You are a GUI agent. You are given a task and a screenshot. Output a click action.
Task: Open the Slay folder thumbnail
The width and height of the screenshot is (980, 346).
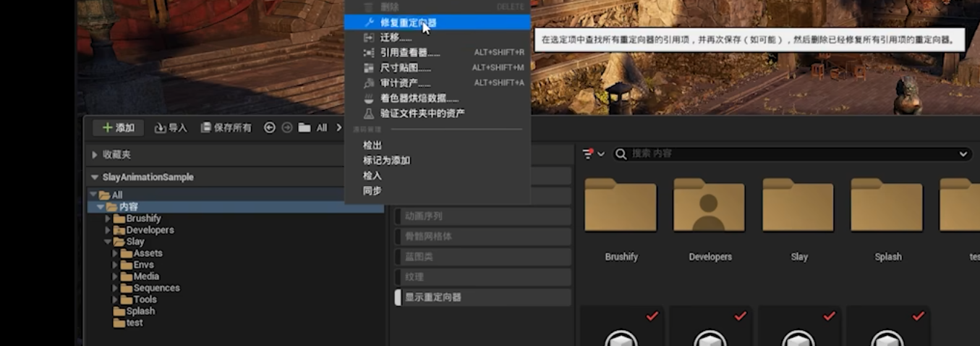pos(798,205)
